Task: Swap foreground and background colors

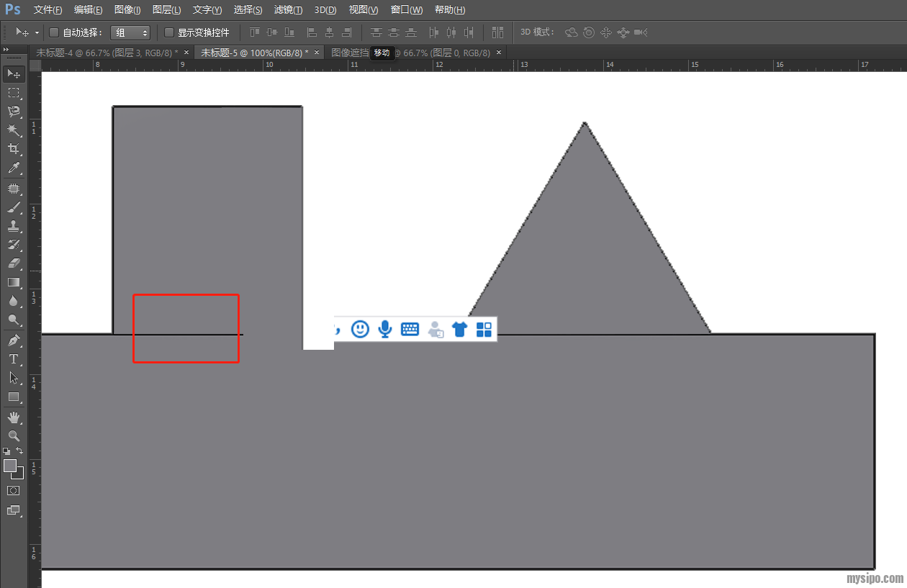Action: pyautogui.click(x=20, y=451)
